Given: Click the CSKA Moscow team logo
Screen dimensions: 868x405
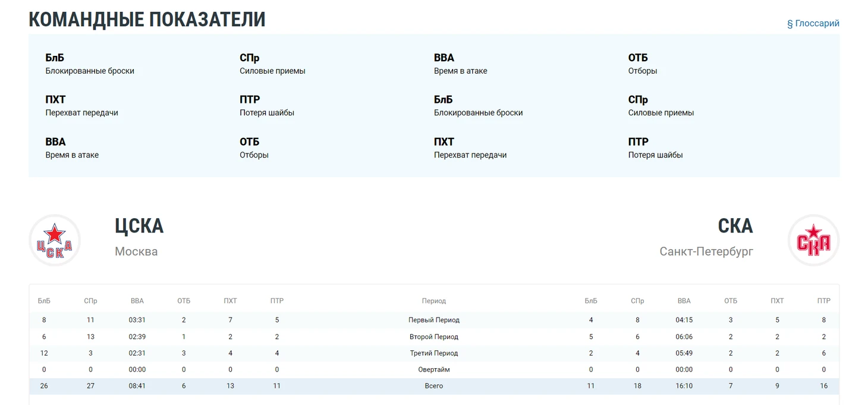Looking at the screenshot, I should [x=55, y=240].
